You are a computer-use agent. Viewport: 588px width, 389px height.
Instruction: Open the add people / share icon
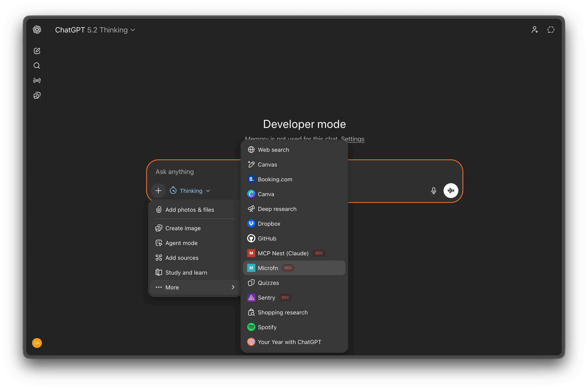pyautogui.click(x=535, y=30)
